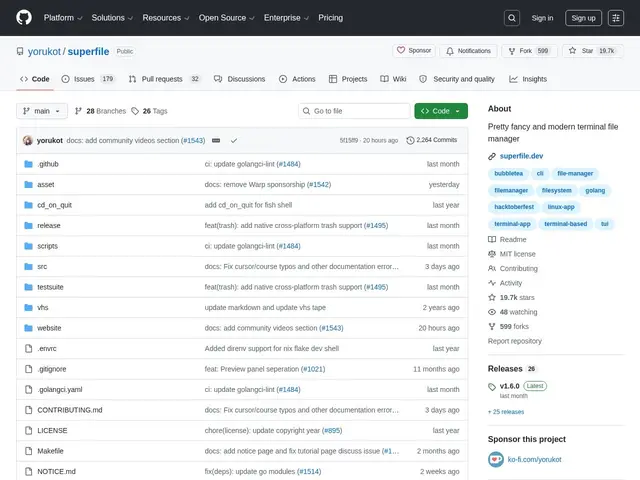Open CONTRIBUTING.md file
This screenshot has height=480, width=640.
point(70,410)
